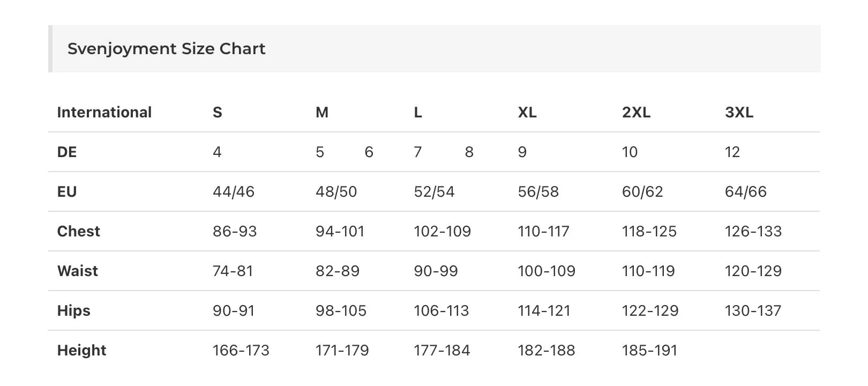
Task: Click the 2XL size column header
Action: tap(636, 112)
